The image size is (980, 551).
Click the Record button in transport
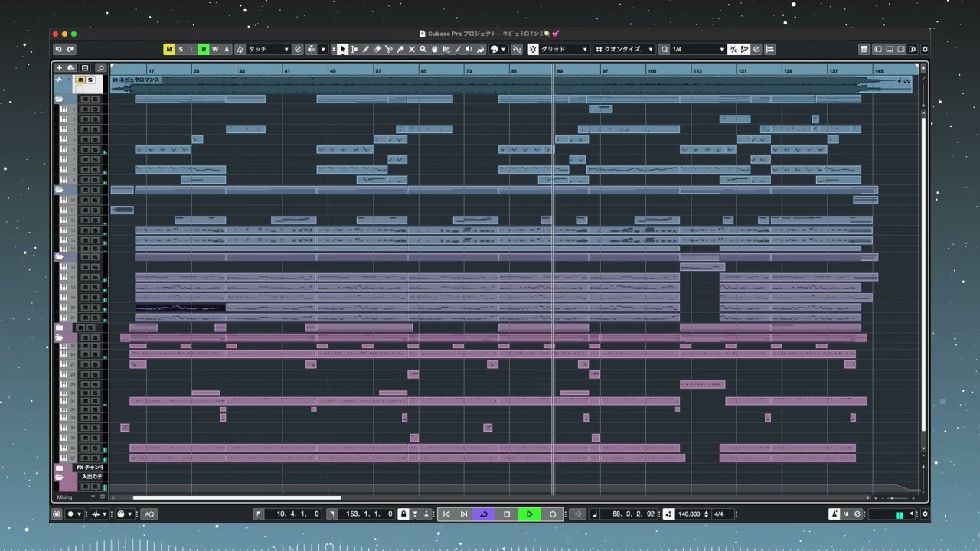(x=553, y=514)
